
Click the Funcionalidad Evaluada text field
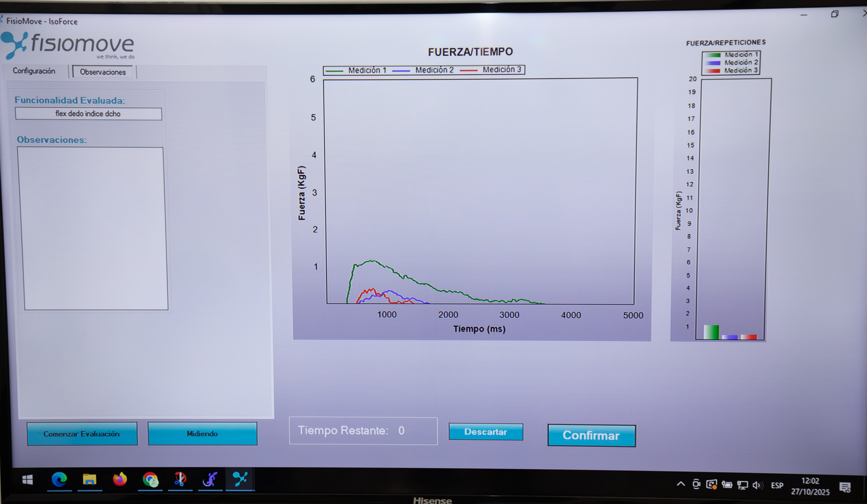point(88,114)
